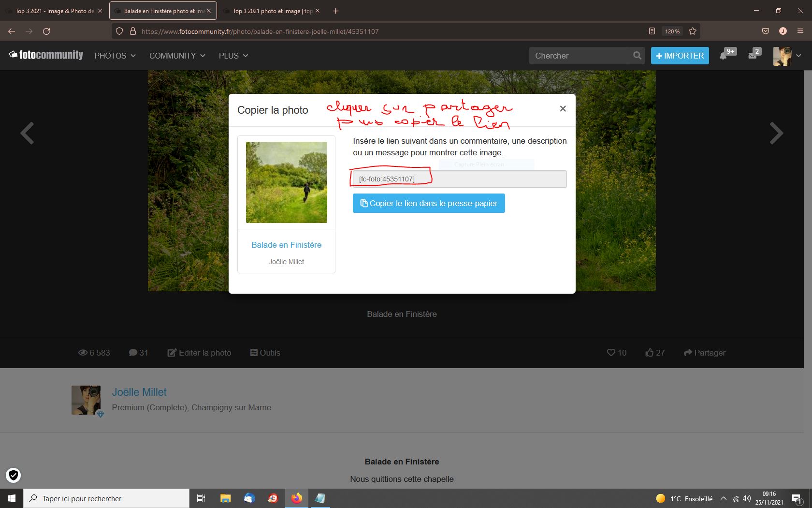The height and width of the screenshot is (508, 812).
Task: Click Editer la photo
Action: [x=199, y=353]
